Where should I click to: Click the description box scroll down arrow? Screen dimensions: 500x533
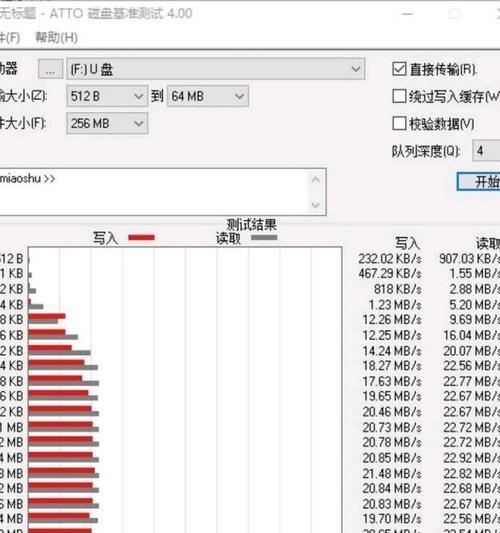pos(316,205)
